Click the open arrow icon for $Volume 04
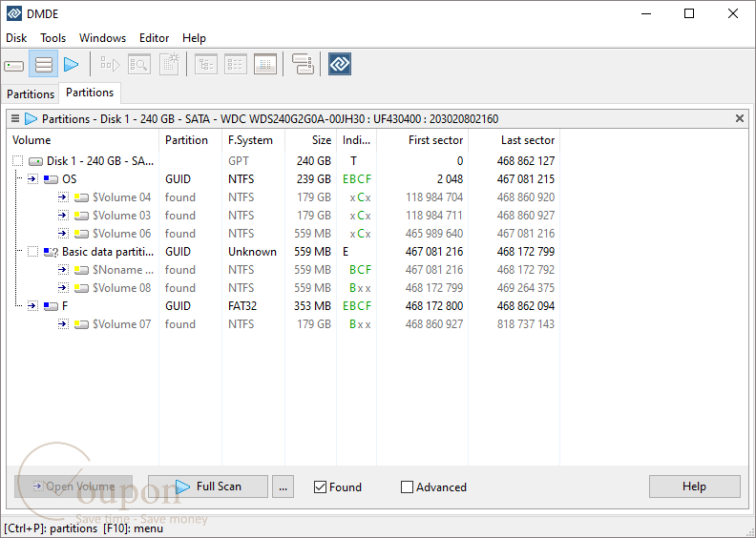The image size is (756, 538). [63, 197]
